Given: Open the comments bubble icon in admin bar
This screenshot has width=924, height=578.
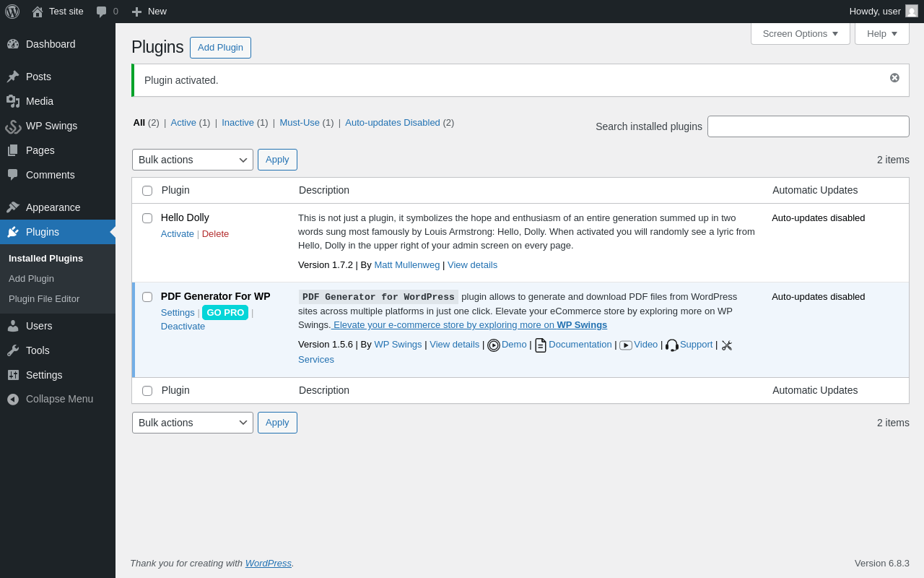Looking at the screenshot, I should click(x=102, y=12).
